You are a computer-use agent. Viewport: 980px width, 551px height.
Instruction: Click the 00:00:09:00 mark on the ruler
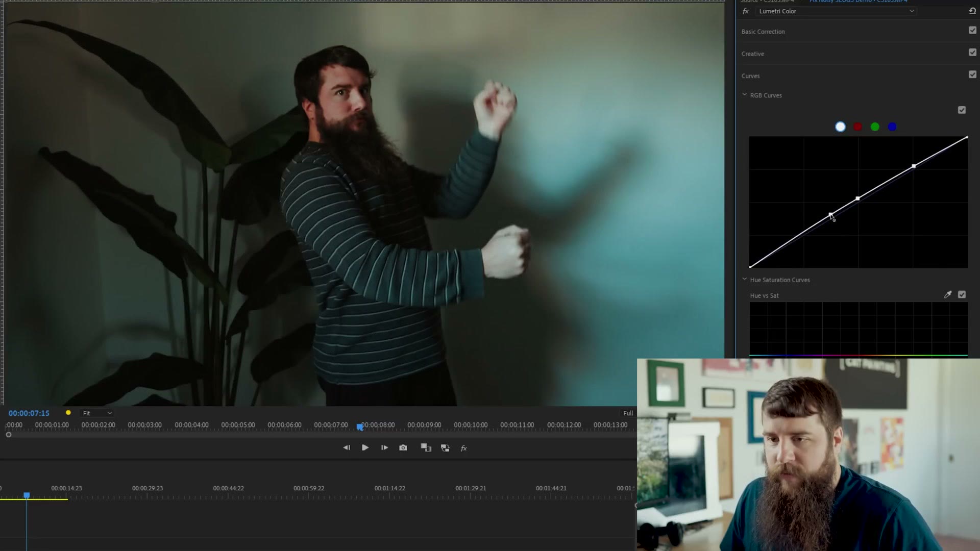tap(425, 425)
